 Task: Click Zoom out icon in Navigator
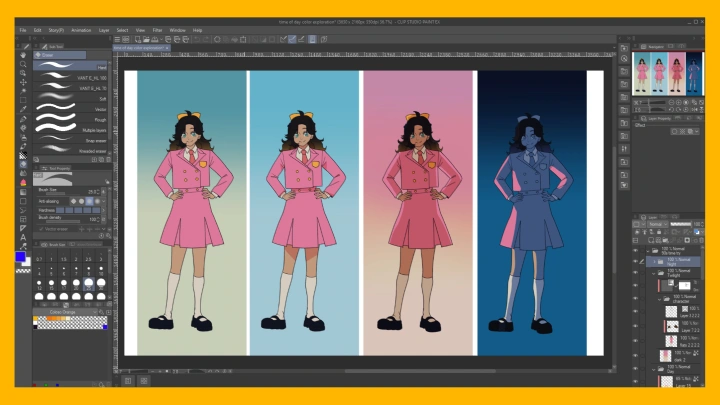pyautogui.click(x=671, y=102)
